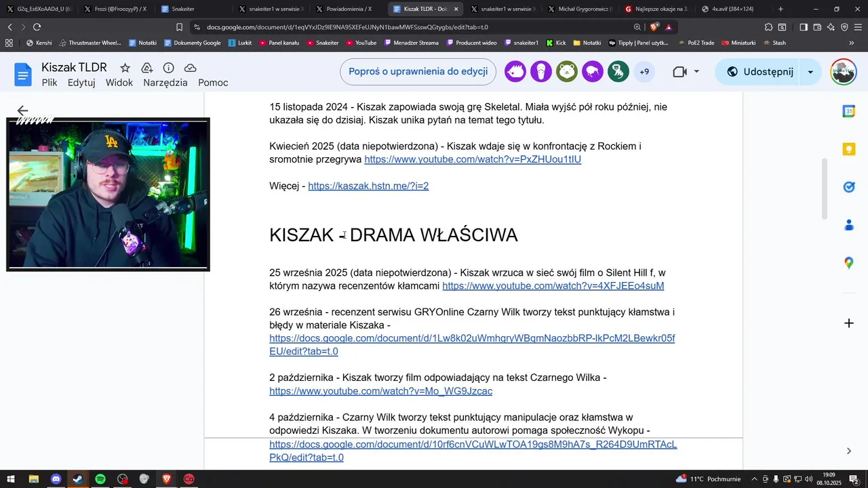
Task: Open the Pomoc menu
Action: coord(213,83)
